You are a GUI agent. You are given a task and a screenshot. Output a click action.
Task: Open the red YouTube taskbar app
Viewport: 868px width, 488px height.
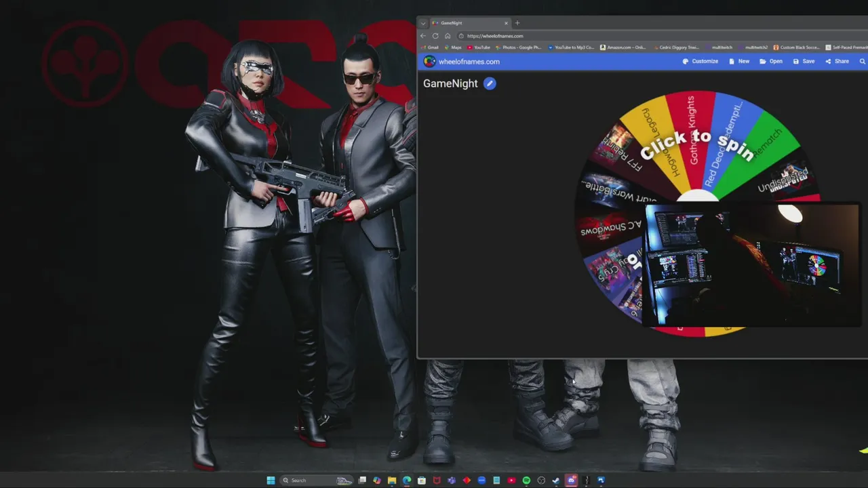(x=511, y=481)
